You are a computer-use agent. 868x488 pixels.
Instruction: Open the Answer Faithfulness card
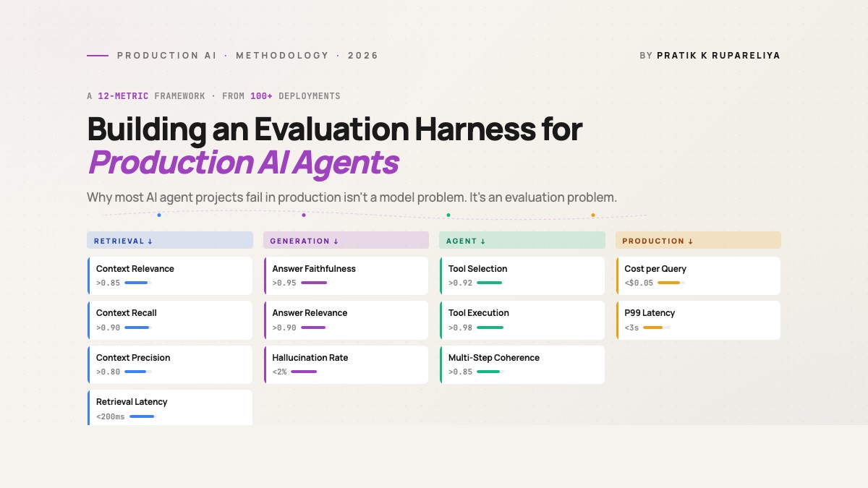click(x=346, y=275)
